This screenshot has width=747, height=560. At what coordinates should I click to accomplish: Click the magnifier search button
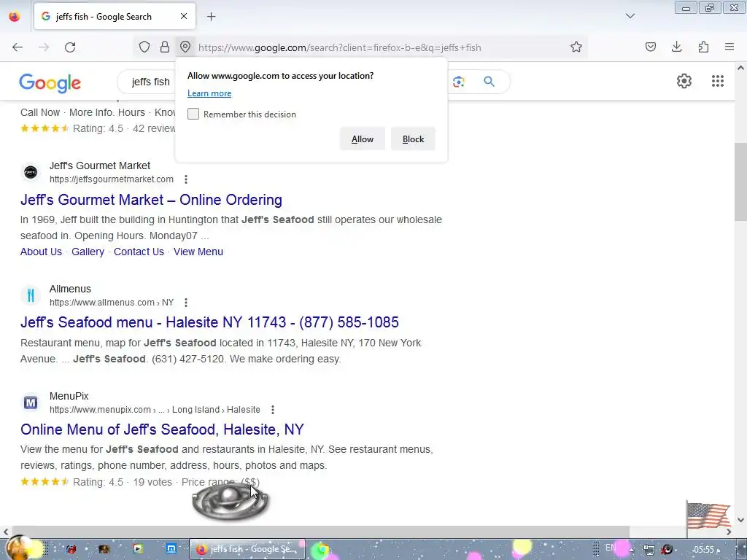489,82
